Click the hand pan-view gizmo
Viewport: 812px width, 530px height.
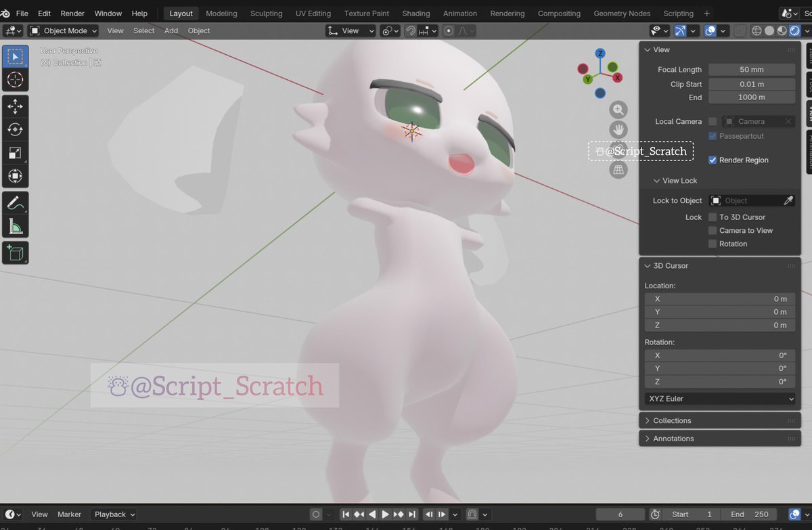pyautogui.click(x=618, y=130)
